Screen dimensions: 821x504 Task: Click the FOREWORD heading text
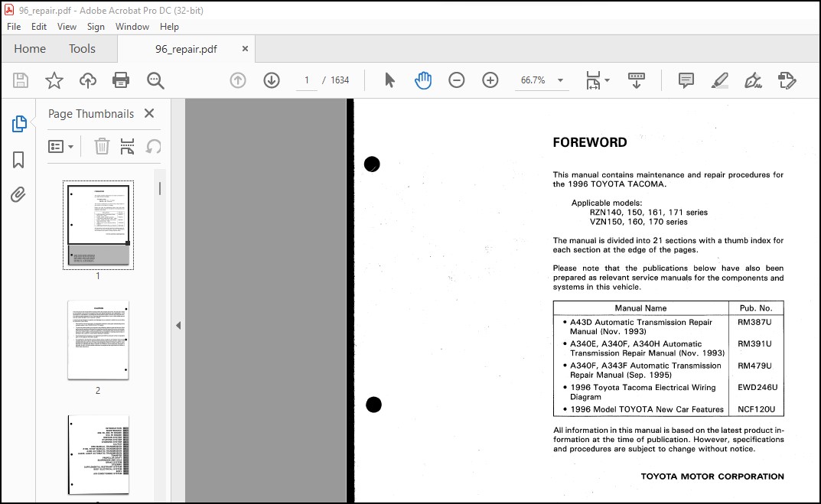point(590,142)
